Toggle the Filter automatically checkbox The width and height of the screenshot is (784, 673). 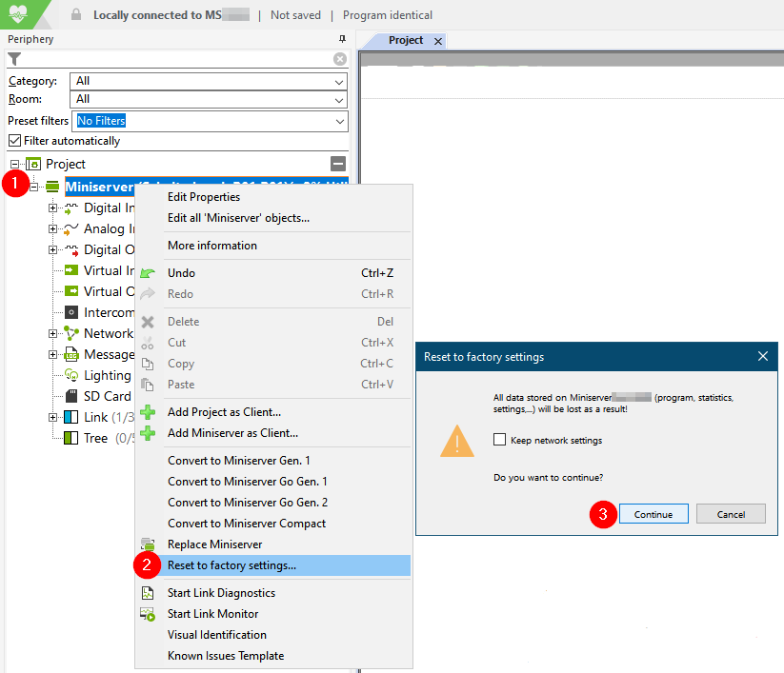(x=14, y=141)
